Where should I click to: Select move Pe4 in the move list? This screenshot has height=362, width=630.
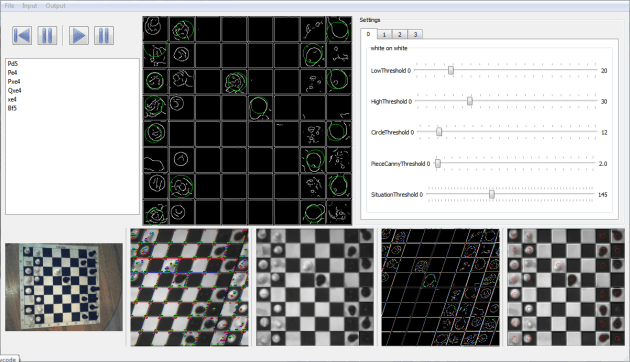tap(12, 72)
